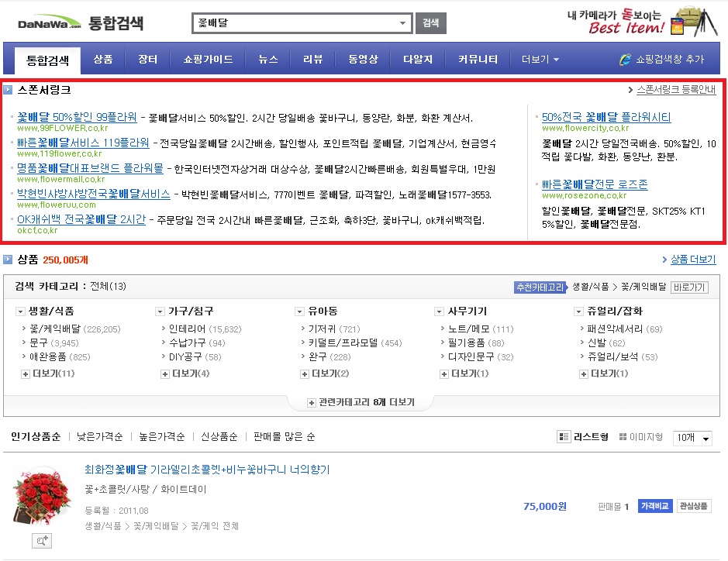Select the 이미지형 grid view icon
This screenshot has height=561, width=728.
(x=623, y=437)
